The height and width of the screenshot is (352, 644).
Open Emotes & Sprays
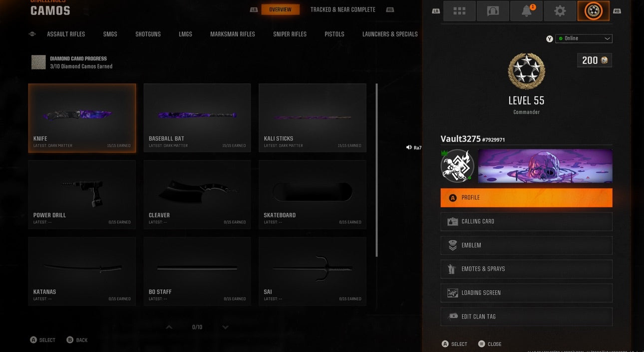526,269
